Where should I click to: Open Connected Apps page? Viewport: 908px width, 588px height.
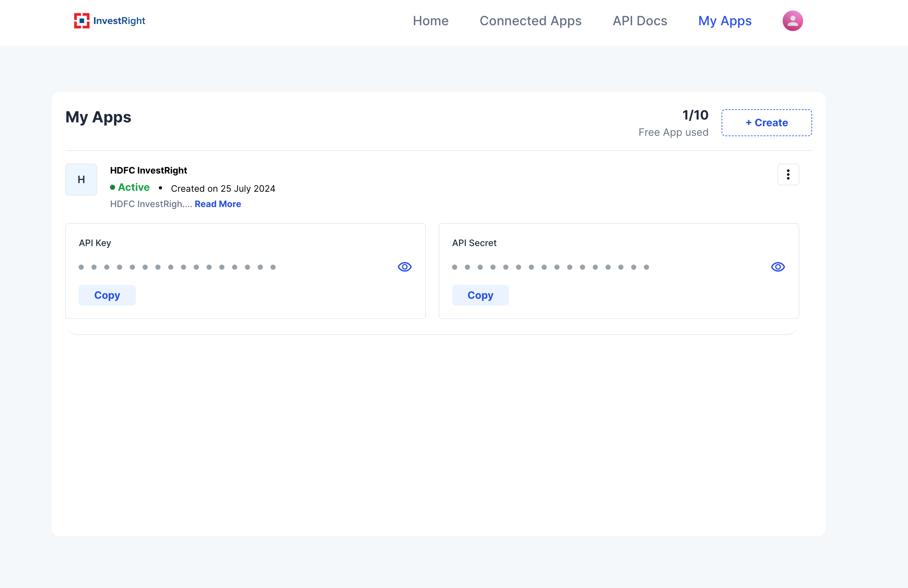coord(530,20)
